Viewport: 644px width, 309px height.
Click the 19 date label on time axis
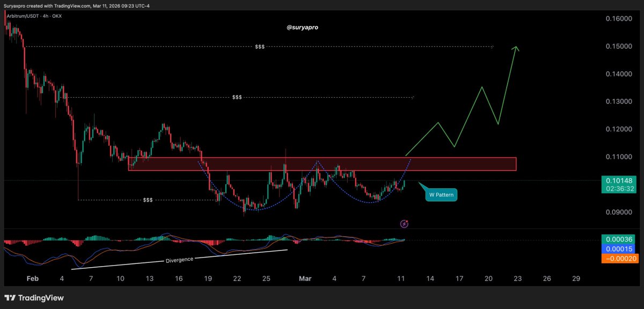(x=208, y=279)
